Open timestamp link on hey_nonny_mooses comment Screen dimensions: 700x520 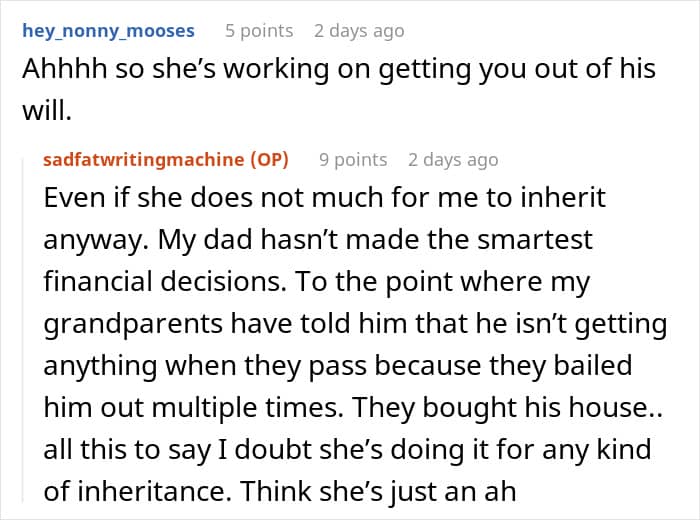pos(359,31)
